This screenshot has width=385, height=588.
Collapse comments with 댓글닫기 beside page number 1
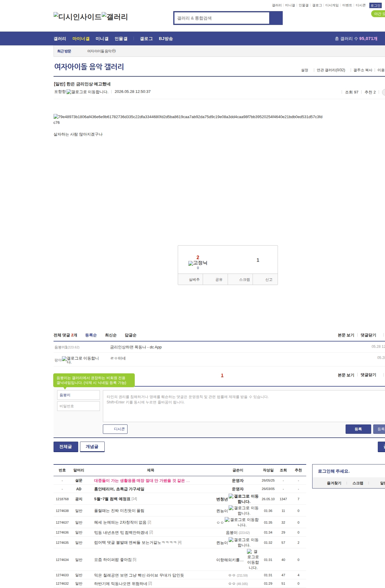tap(368, 375)
